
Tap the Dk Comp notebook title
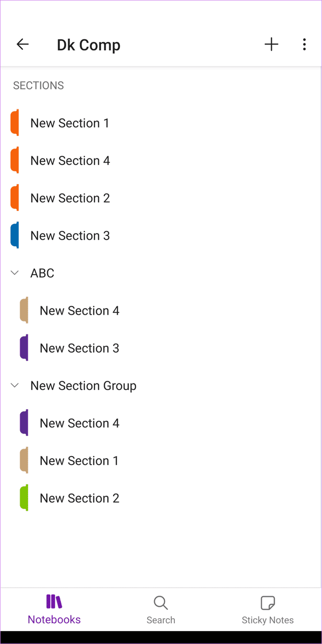(x=88, y=45)
